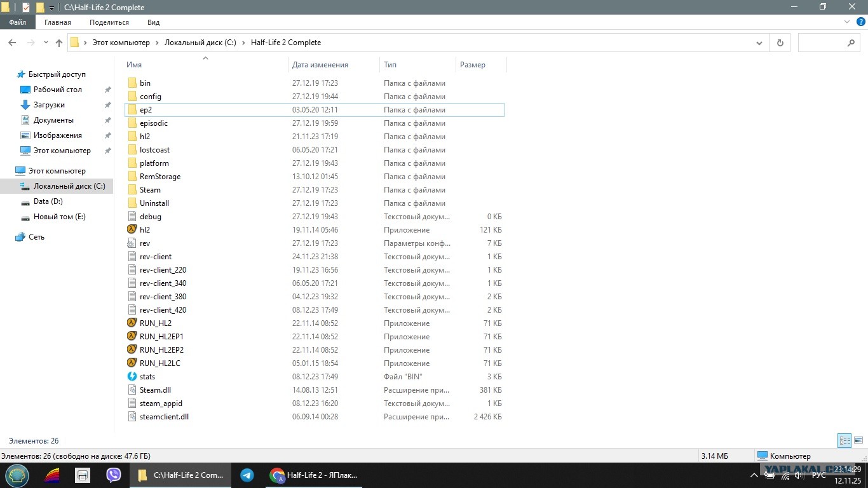
Task: Click the search magnifier icon
Action: click(x=851, y=43)
